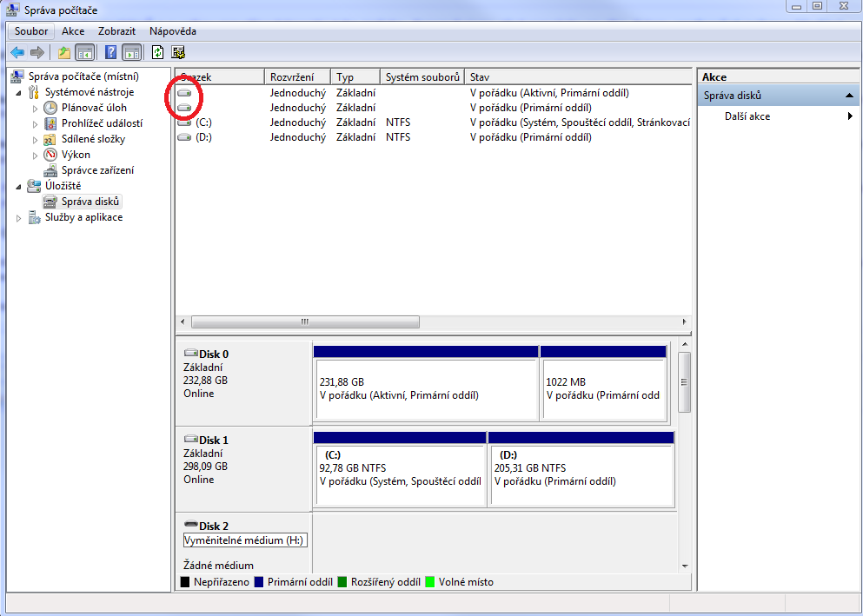Sort by the Rozvržení column header

[x=297, y=77]
